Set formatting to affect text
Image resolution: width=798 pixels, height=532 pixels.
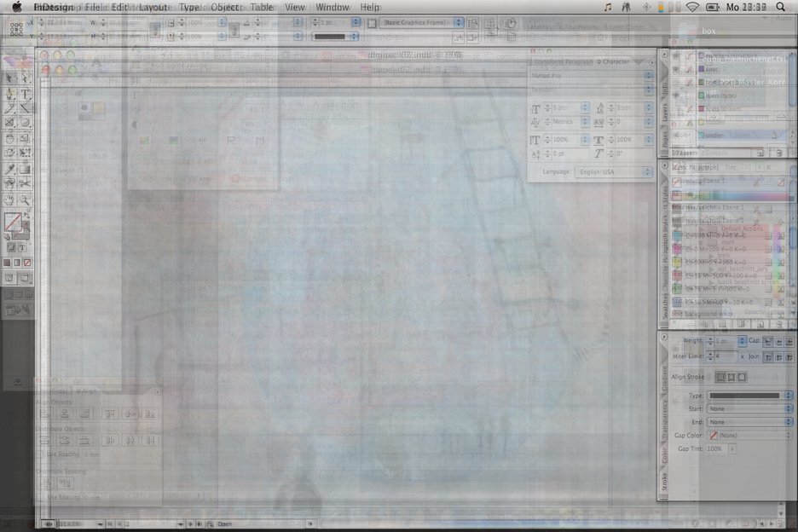(22, 247)
